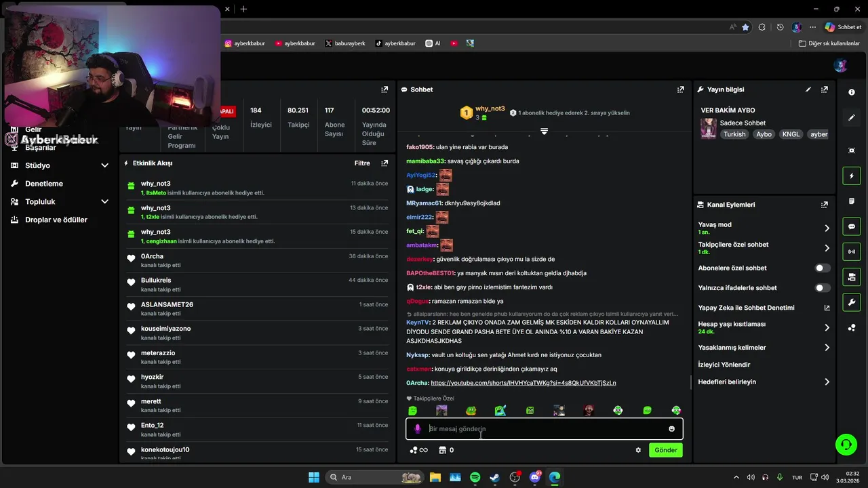868x488 pixels.
Task: Open Takipçilere özel sohbet options chevron
Action: 827,248
